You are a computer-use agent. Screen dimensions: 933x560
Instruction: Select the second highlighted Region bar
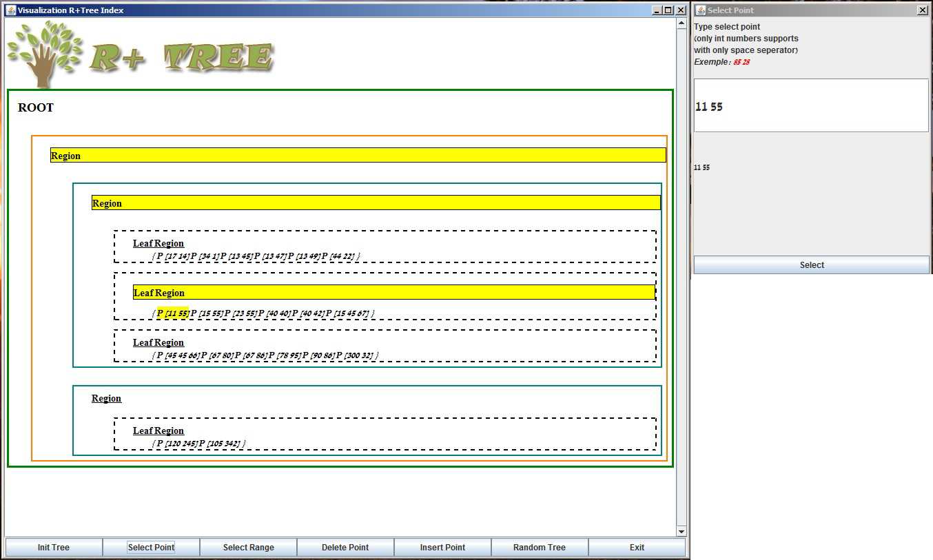(x=376, y=203)
